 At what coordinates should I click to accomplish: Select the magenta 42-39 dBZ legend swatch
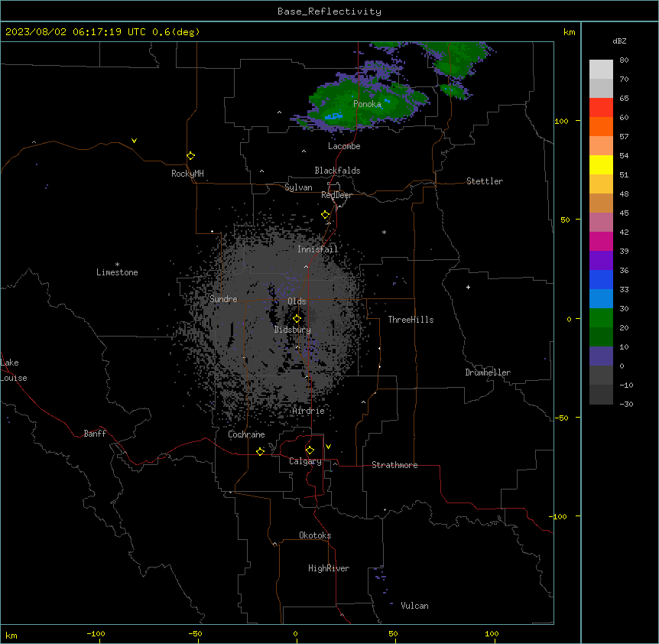tap(601, 241)
